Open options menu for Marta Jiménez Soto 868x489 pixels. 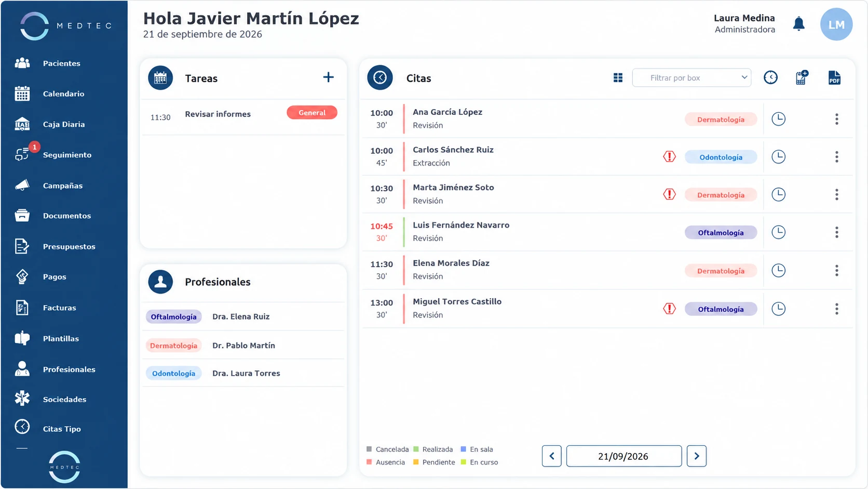(836, 194)
